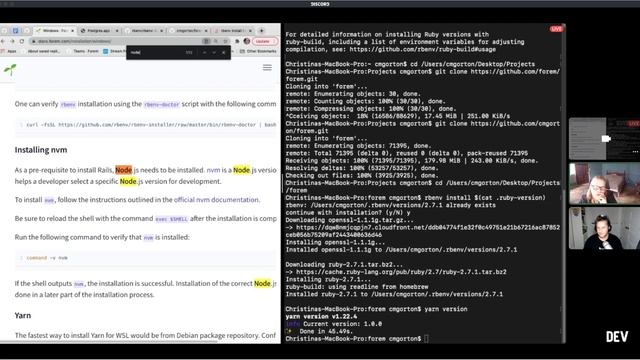The width and height of the screenshot is (640, 360).
Task: Select the blonde participant's video tile
Action: pyautogui.click(x=604, y=184)
